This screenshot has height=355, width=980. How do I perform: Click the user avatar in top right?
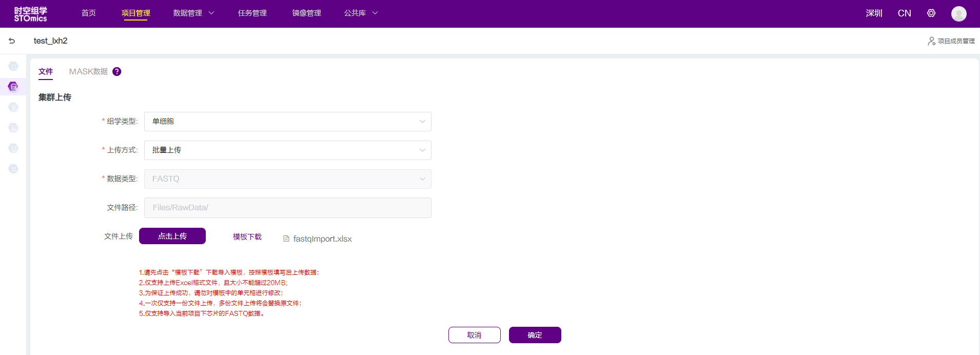pos(958,13)
